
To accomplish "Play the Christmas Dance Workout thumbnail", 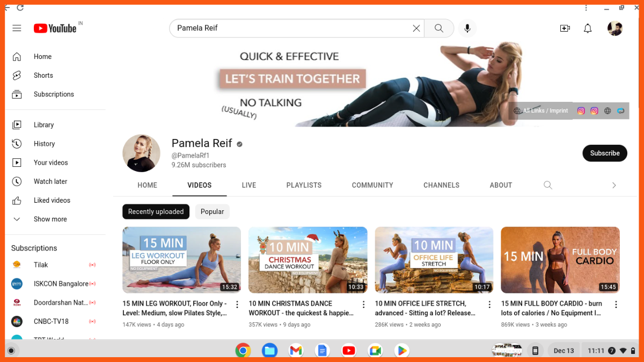I will coord(308,260).
